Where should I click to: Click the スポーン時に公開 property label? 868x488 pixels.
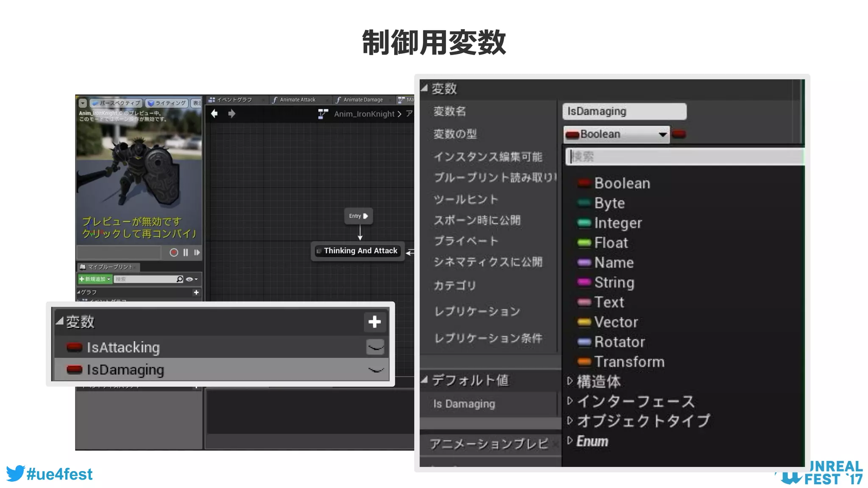(x=477, y=220)
